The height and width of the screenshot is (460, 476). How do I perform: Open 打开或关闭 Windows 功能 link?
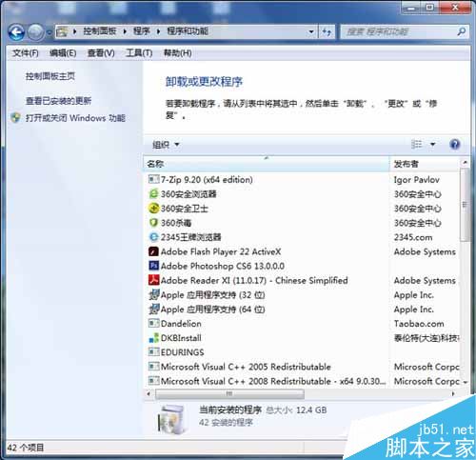75,118
